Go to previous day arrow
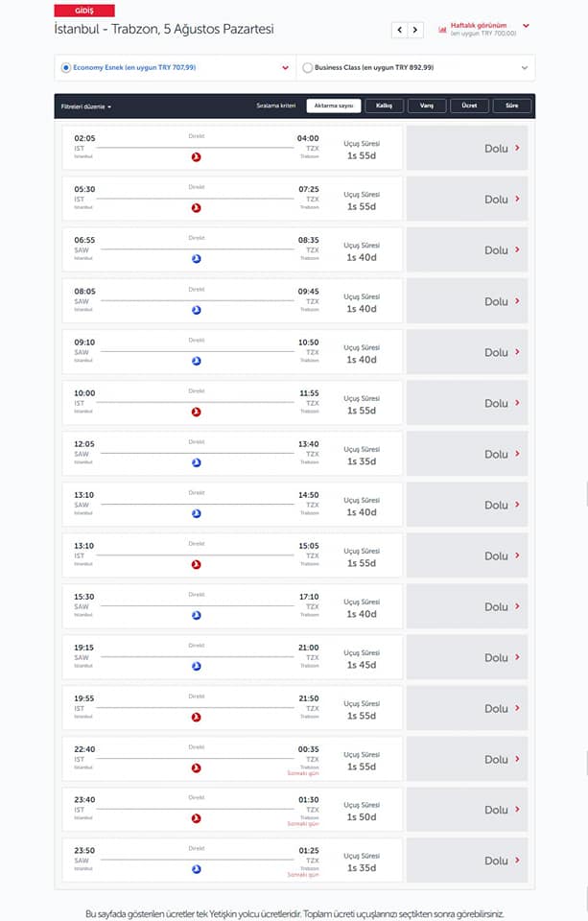Viewport: 588px width, 921px height. (400, 30)
